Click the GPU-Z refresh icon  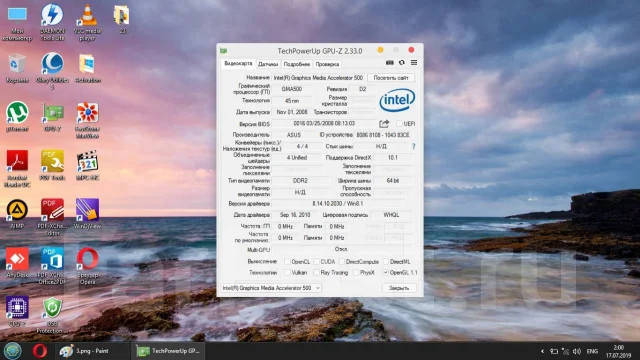[x=402, y=63]
